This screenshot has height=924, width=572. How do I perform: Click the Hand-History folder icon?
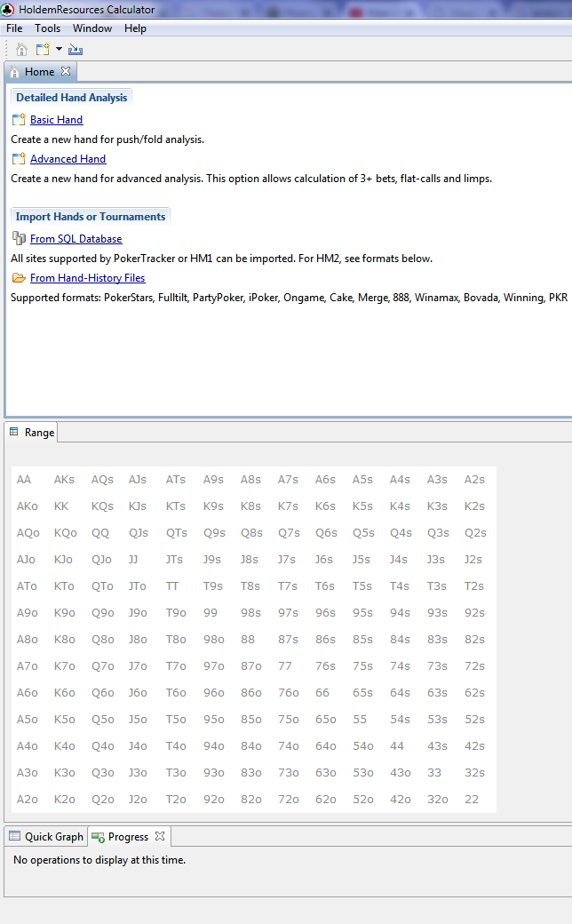click(19, 277)
